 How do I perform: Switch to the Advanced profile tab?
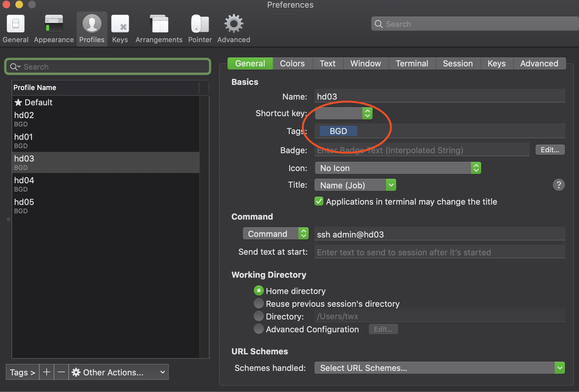(539, 64)
